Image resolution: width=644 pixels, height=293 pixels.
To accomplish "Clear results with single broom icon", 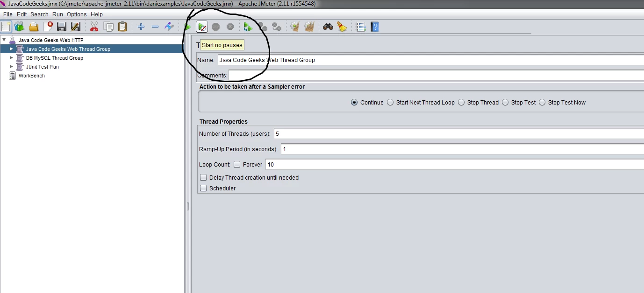I will [x=294, y=27].
